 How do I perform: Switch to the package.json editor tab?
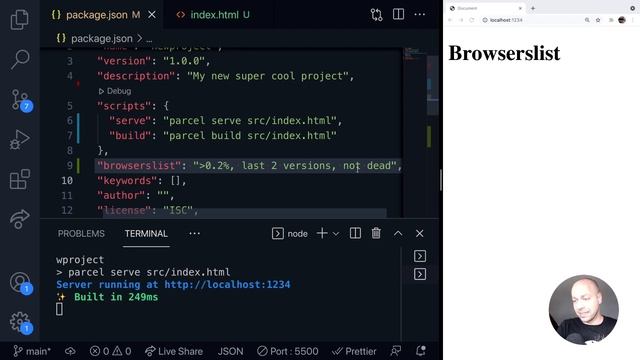[x=96, y=15]
